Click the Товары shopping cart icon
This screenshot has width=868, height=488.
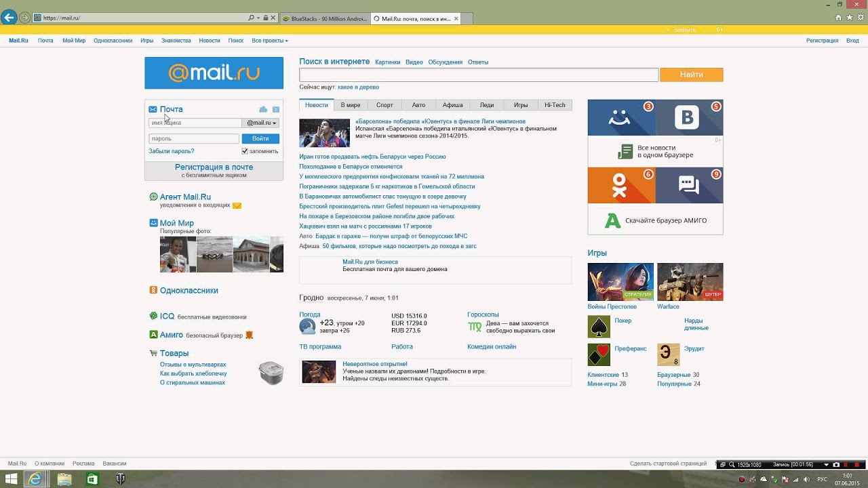pos(154,353)
